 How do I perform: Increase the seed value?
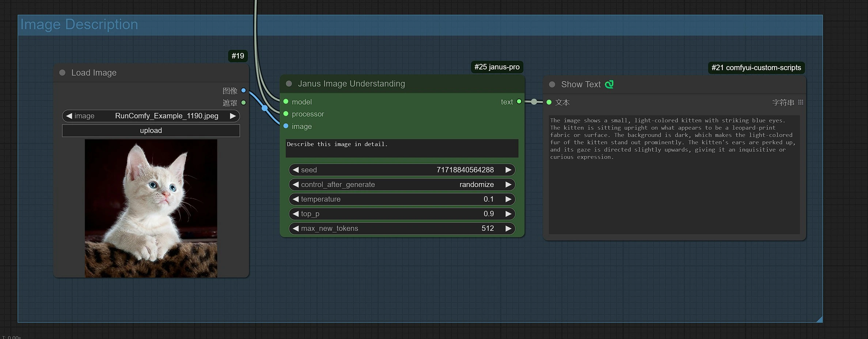508,170
